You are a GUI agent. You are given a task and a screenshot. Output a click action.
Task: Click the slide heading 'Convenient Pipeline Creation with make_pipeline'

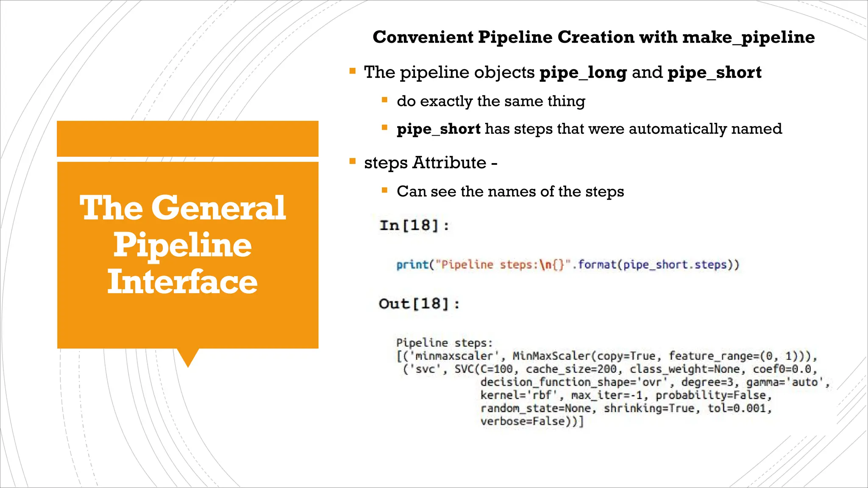(593, 37)
